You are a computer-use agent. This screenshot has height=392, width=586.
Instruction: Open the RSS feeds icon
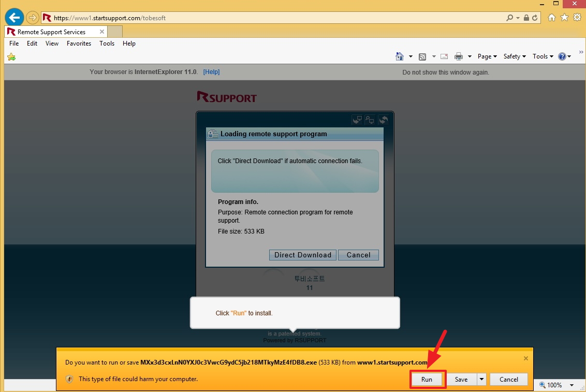point(422,56)
